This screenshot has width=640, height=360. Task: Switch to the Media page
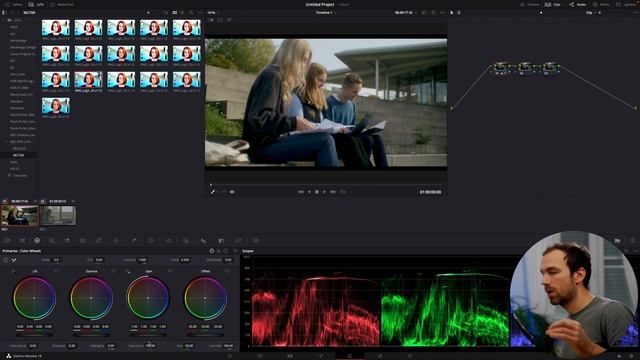tap(230, 356)
